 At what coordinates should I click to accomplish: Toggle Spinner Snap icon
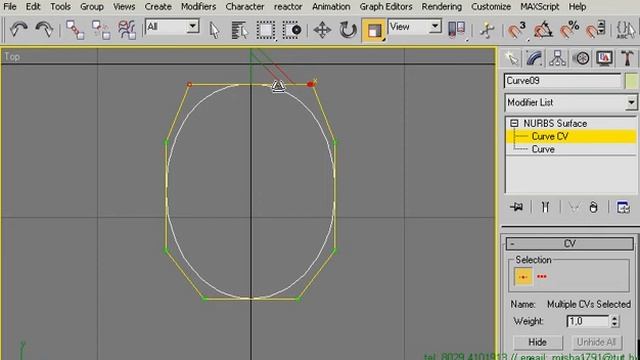[x=596, y=30]
